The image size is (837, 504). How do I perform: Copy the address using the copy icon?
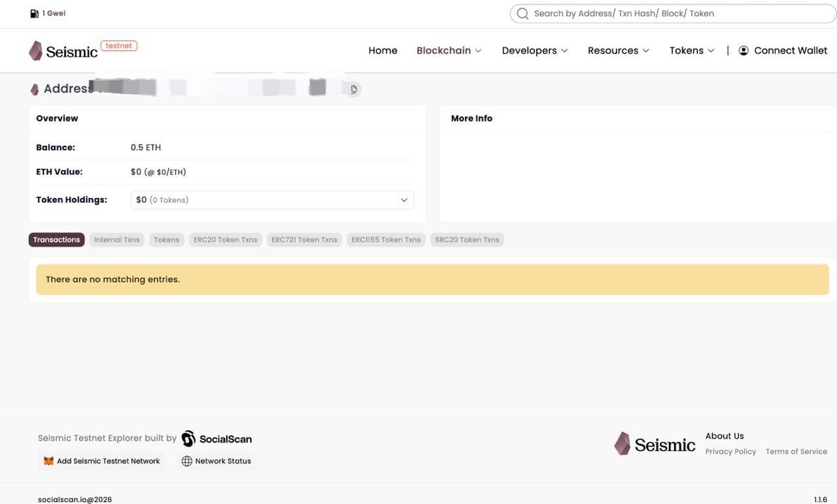coord(353,89)
